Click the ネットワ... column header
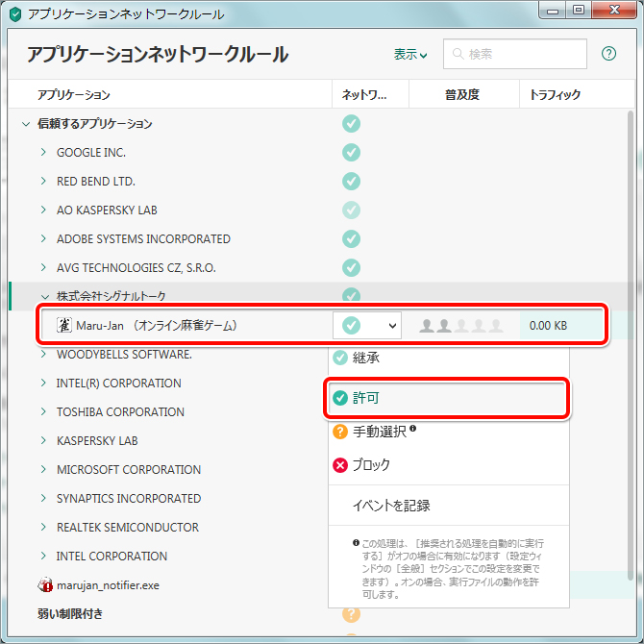644x644 pixels. [x=370, y=94]
